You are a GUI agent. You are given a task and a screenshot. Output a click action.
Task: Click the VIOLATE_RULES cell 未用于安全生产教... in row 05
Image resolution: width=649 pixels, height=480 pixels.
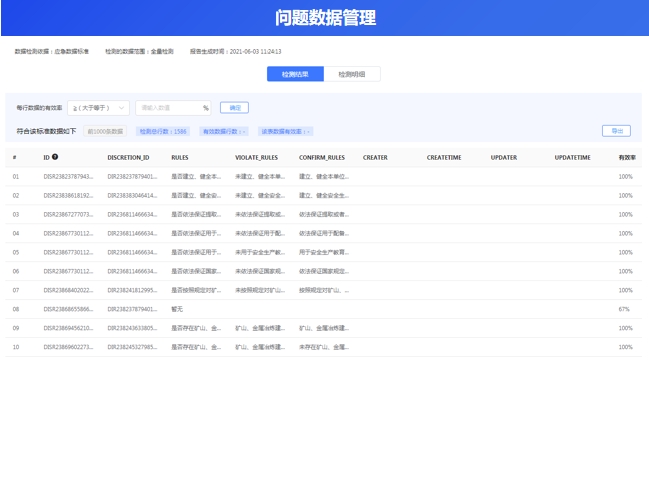tap(260, 252)
